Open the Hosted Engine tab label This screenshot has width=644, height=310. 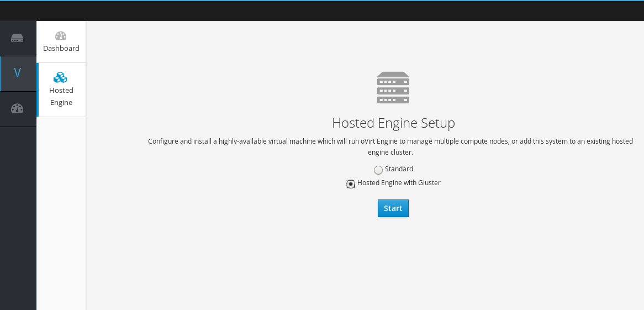coord(61,96)
